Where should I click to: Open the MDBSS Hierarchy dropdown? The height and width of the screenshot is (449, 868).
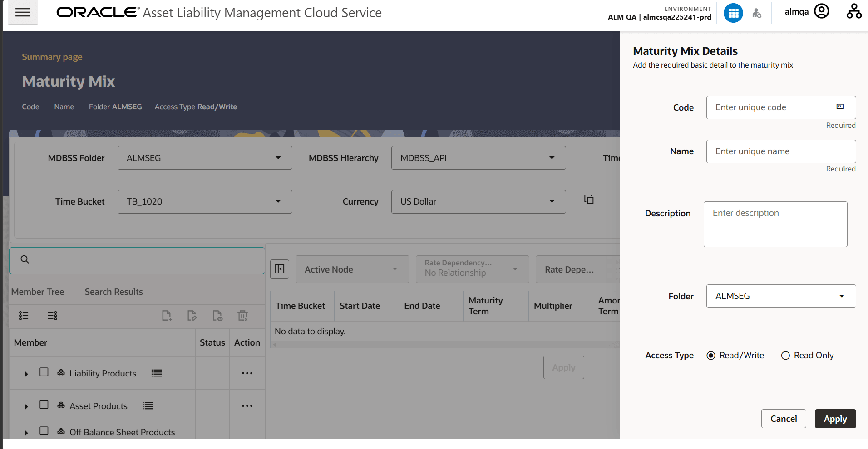pyautogui.click(x=478, y=158)
